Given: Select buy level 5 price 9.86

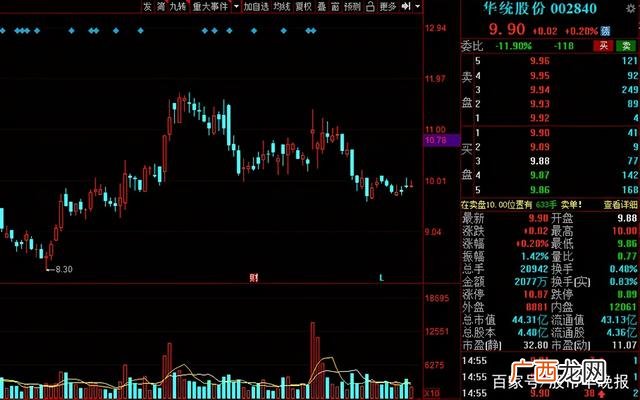Looking at the screenshot, I should pos(540,190).
